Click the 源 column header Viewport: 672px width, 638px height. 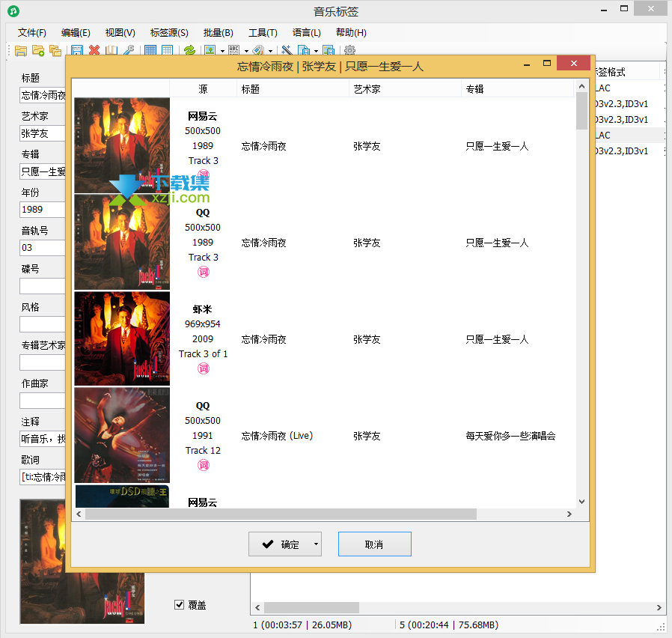point(203,89)
